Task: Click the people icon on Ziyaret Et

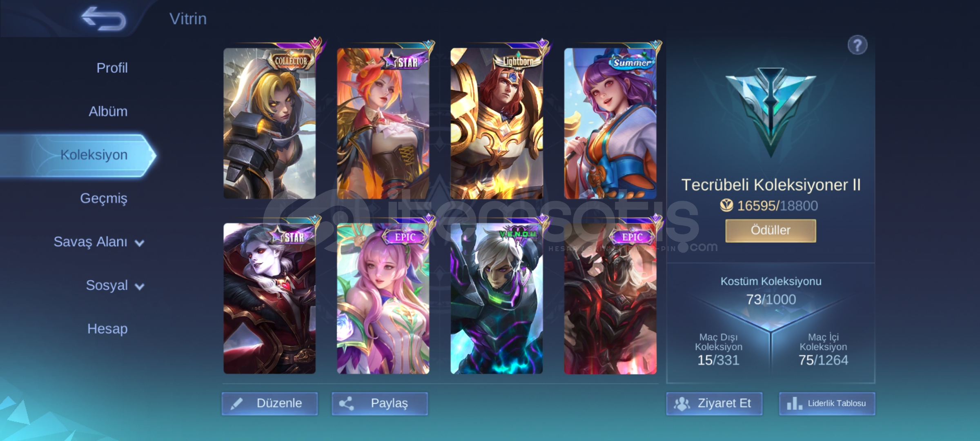Action: 682,404
